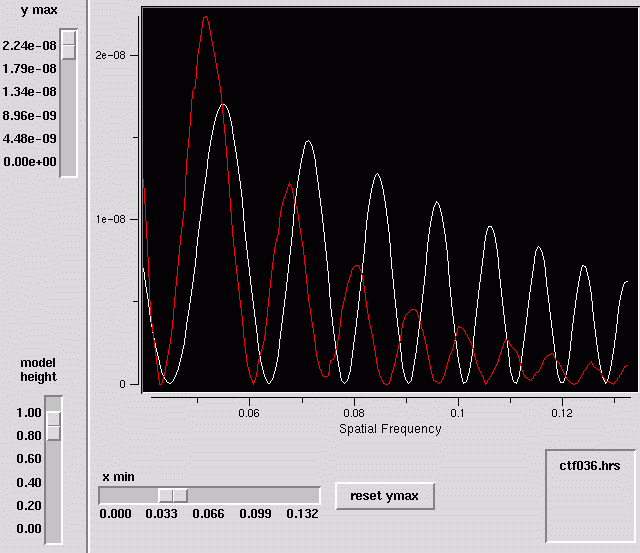Click the tallest white curve peak
This screenshot has height=553, width=640.
(x=223, y=104)
